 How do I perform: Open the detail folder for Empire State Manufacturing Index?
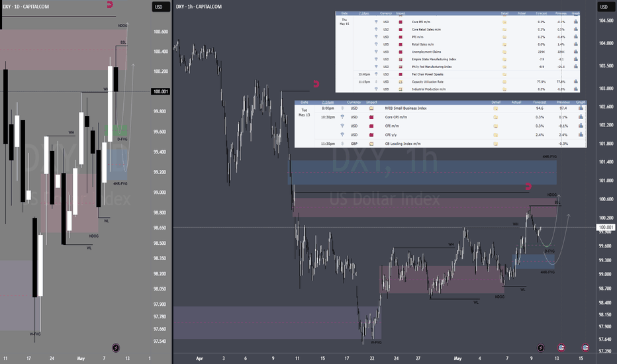click(504, 60)
